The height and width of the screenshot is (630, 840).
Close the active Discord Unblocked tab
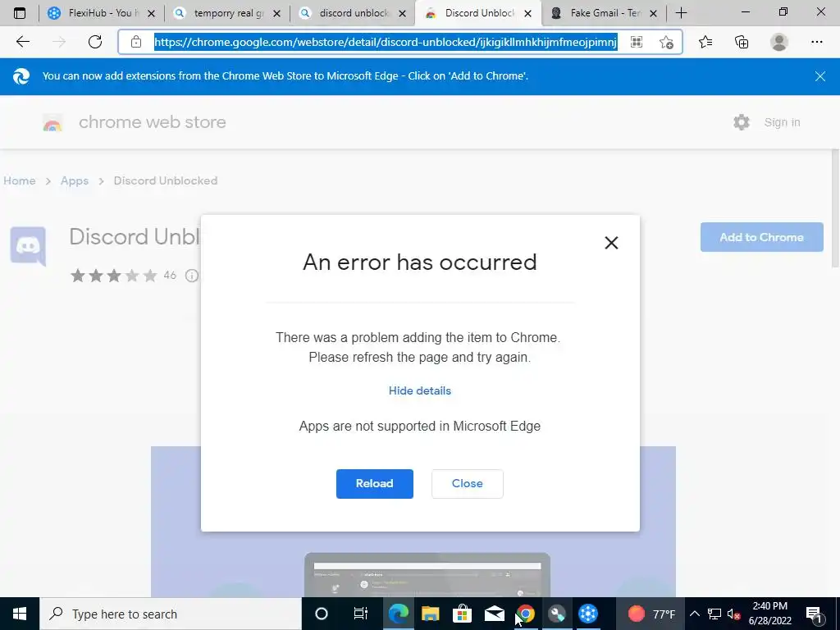pyautogui.click(x=527, y=13)
